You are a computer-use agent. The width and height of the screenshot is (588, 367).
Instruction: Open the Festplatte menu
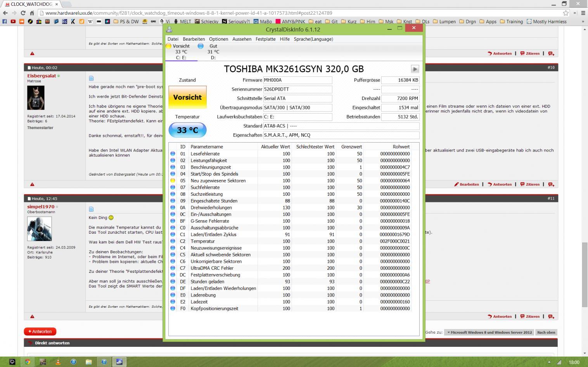(266, 39)
